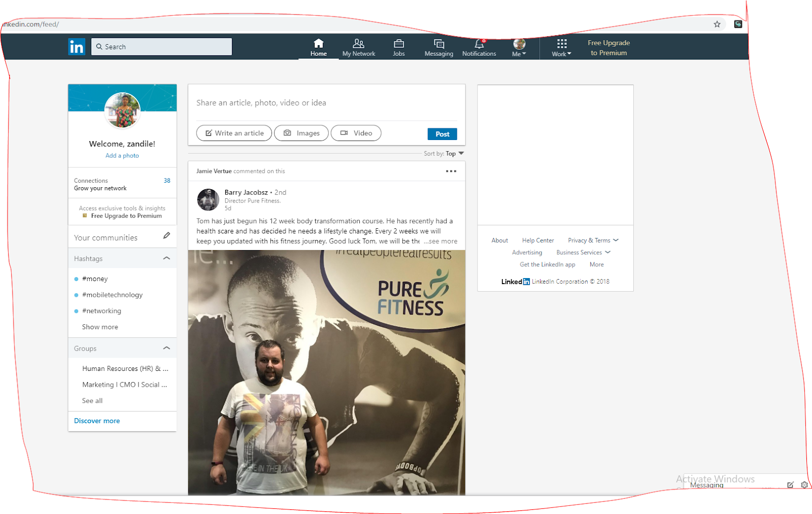Expand Business Services dropdown

pos(584,253)
